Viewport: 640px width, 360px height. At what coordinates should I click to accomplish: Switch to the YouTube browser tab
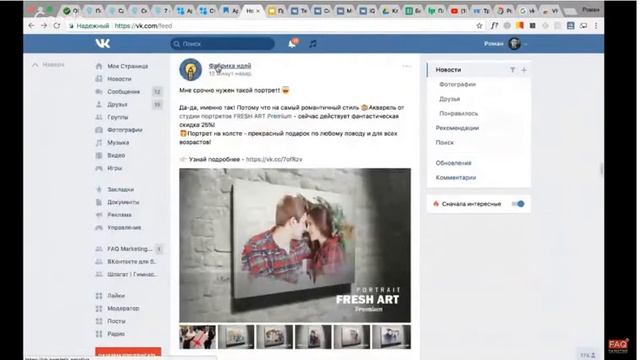(x=459, y=11)
